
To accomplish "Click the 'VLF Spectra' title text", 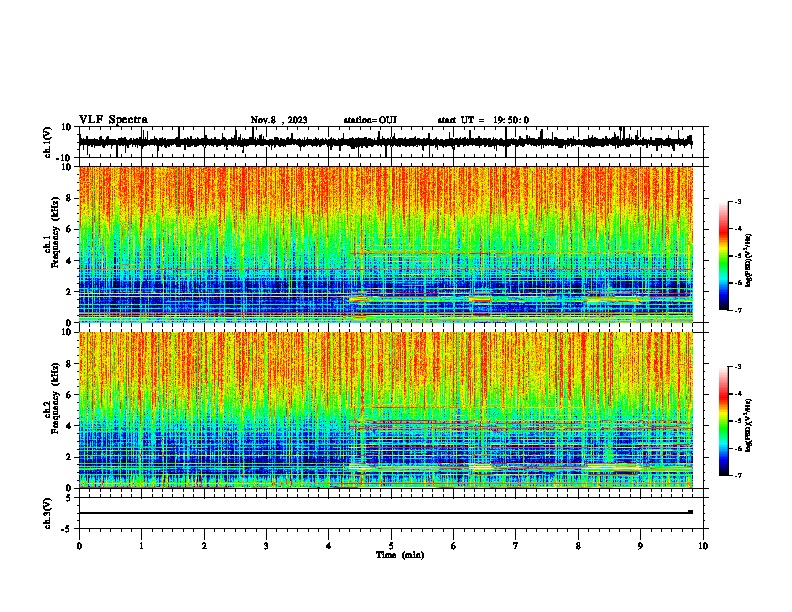I will (x=113, y=120).
